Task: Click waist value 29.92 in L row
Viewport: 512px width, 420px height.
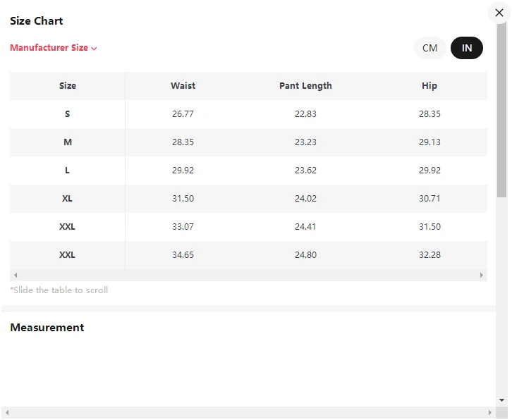Action: pyautogui.click(x=183, y=170)
